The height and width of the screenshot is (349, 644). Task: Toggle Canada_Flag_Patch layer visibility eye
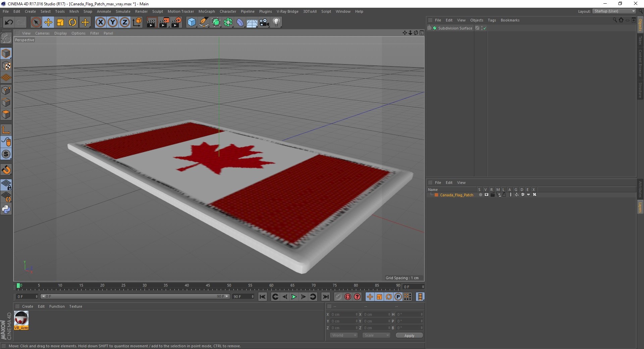click(486, 195)
